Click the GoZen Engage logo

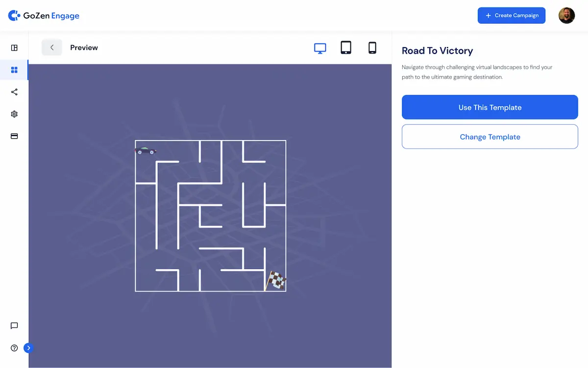click(x=44, y=16)
